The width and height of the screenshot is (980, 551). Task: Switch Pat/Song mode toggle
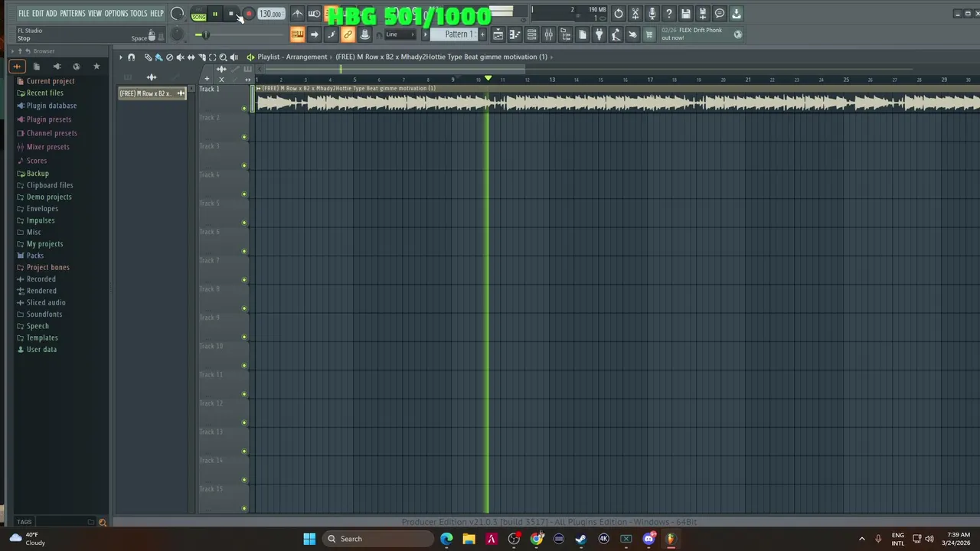[198, 14]
